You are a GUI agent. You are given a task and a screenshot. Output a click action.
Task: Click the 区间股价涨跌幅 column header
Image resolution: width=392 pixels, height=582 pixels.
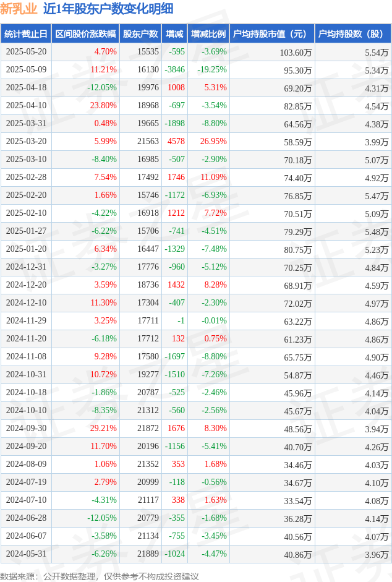85,34
